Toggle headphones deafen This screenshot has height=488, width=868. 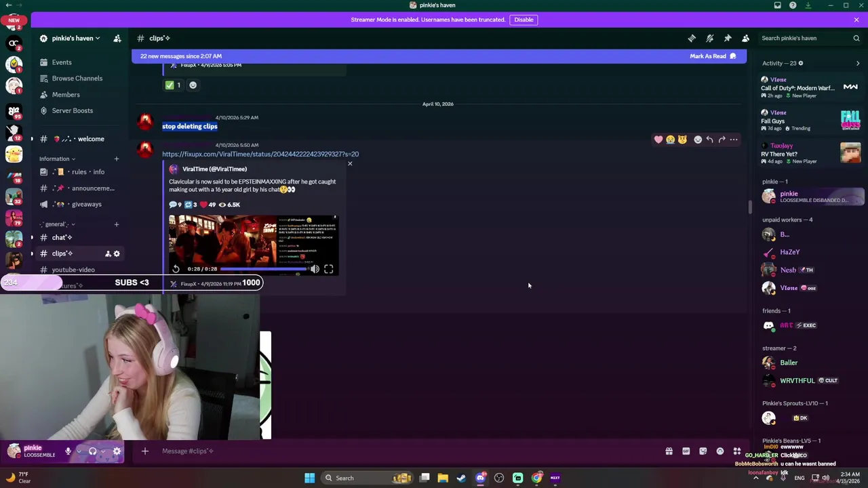point(93,451)
